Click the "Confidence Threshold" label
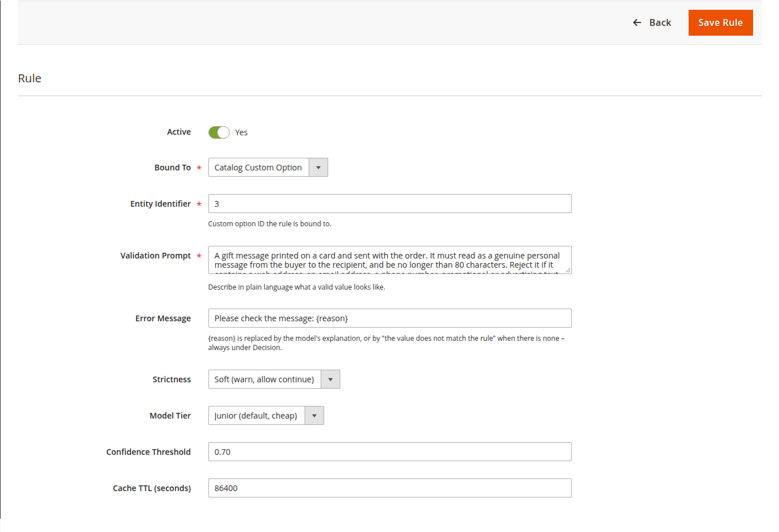The height and width of the screenshot is (532, 779). pyautogui.click(x=149, y=452)
